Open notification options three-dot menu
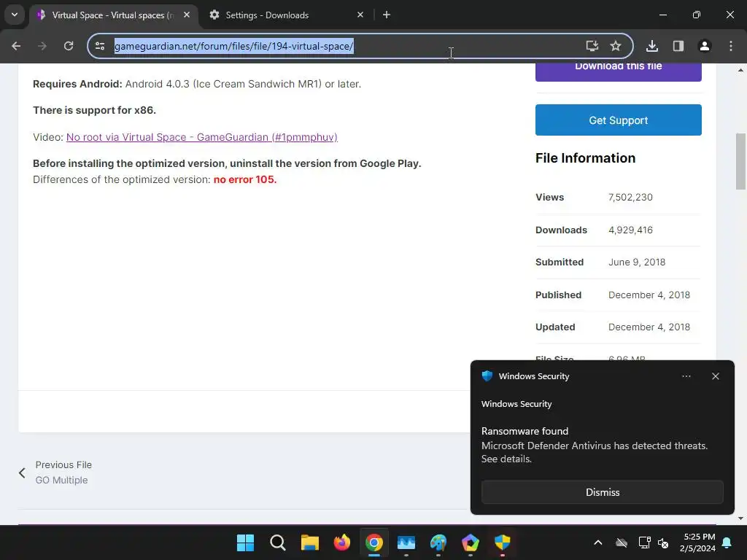Screen dimensions: 747x560 [686, 376]
